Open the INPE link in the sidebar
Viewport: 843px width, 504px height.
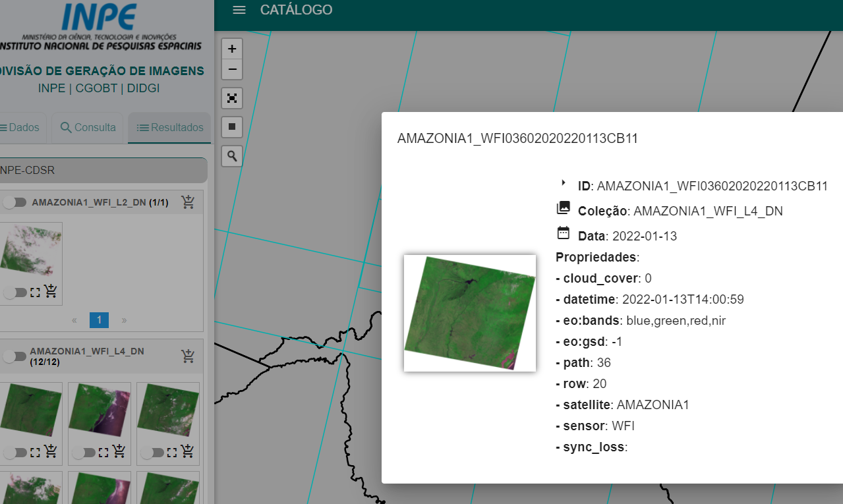[x=51, y=88]
